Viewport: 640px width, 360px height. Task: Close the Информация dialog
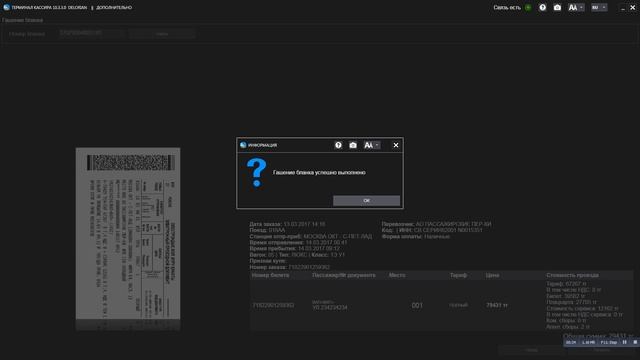396,145
